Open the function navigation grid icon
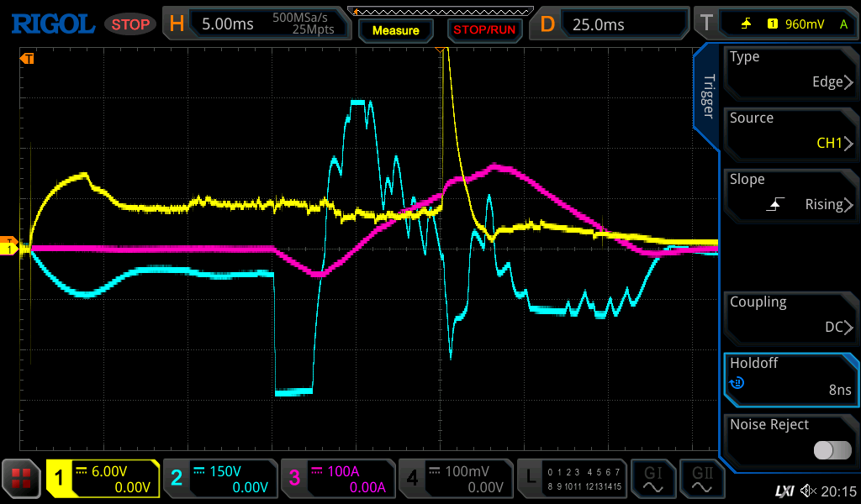The height and width of the screenshot is (504, 861). 21,479
